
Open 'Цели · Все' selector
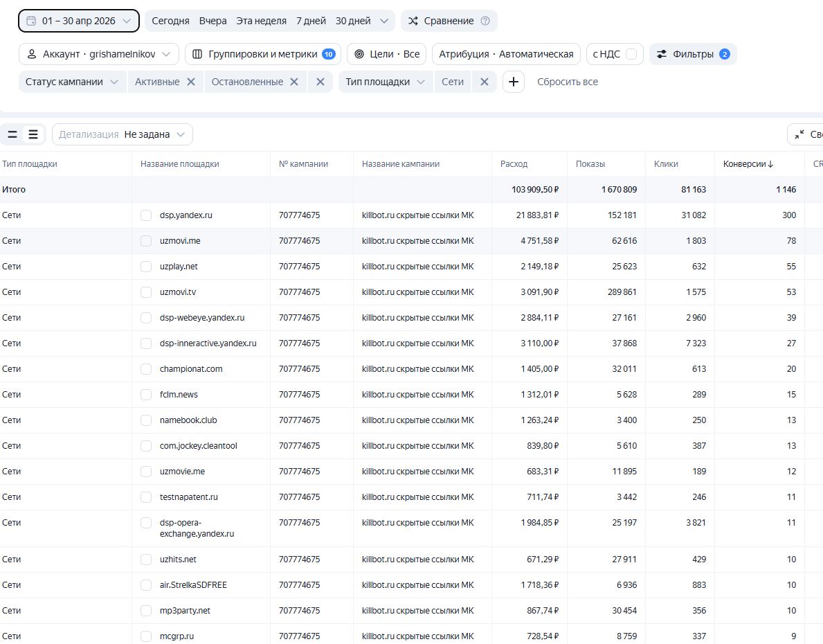(x=387, y=54)
